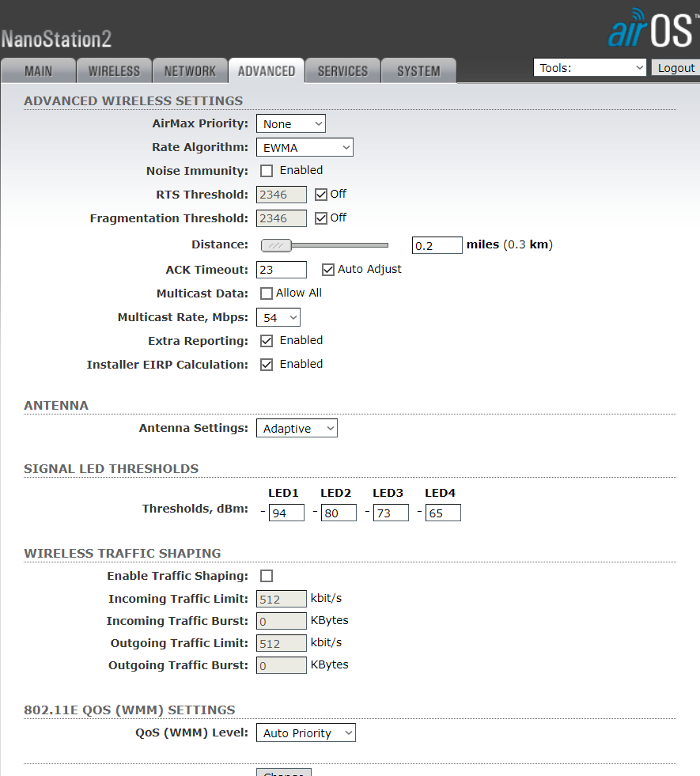700x776 pixels.
Task: Click the Distance miles input field
Action: click(437, 245)
